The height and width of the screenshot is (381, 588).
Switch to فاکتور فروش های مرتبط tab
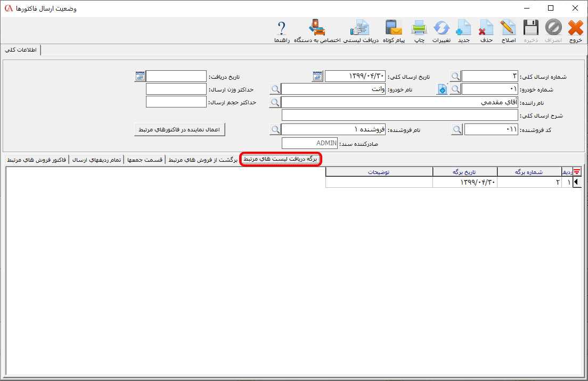point(36,160)
